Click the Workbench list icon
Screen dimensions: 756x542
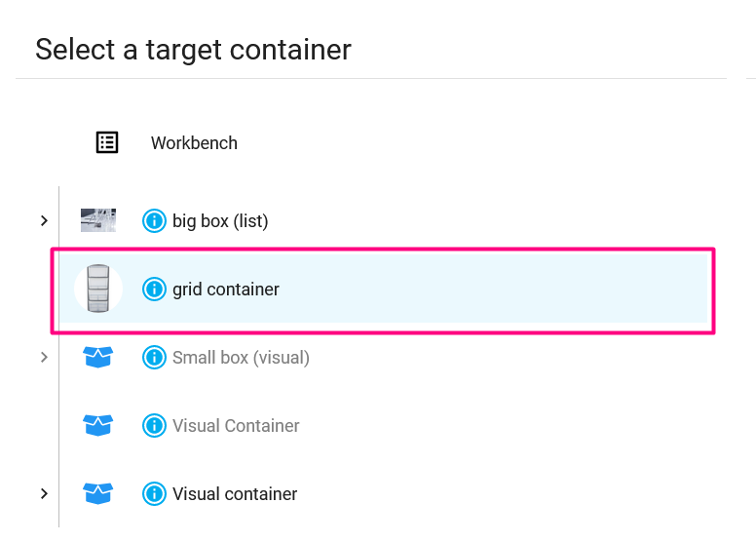107,142
